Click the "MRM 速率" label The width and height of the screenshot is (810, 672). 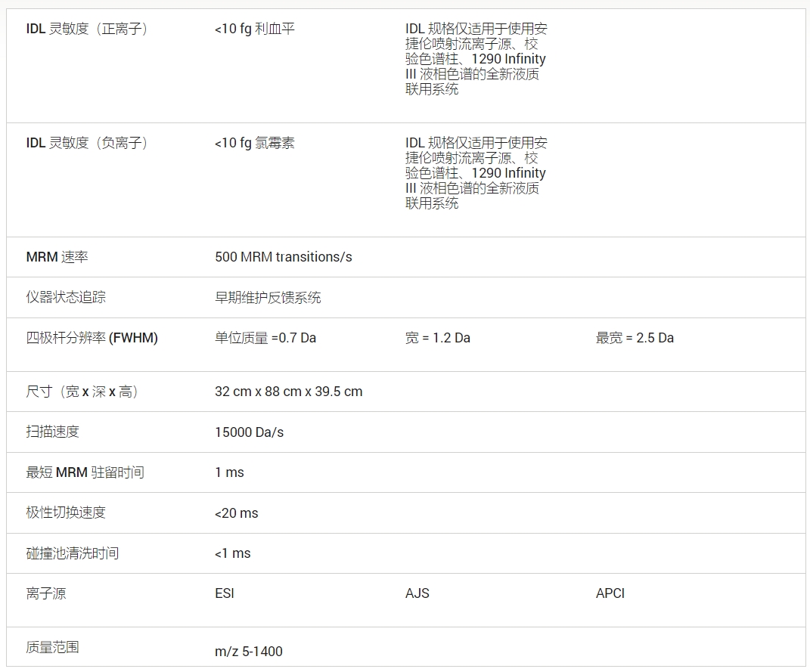57,257
